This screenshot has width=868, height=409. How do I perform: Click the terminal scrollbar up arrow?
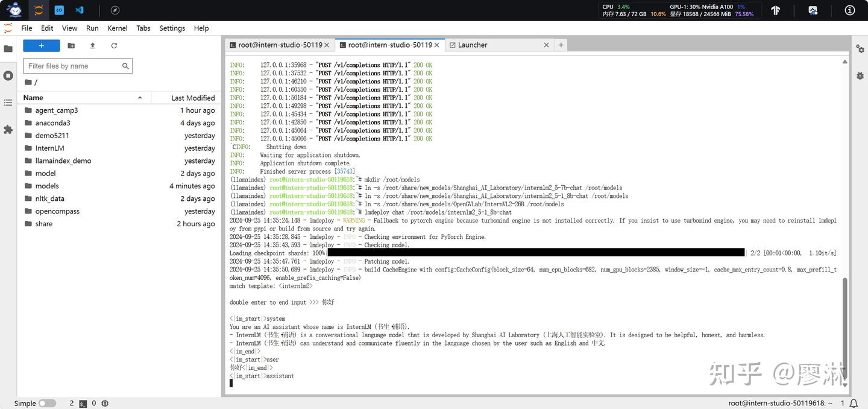pyautogui.click(x=844, y=62)
